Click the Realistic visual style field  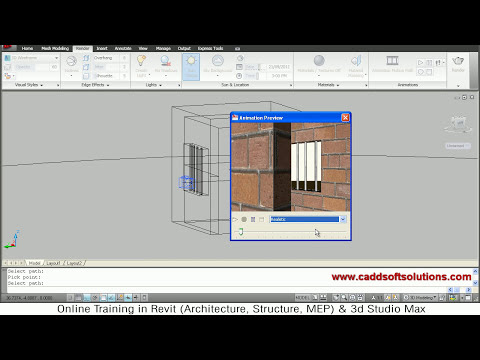(x=304, y=219)
